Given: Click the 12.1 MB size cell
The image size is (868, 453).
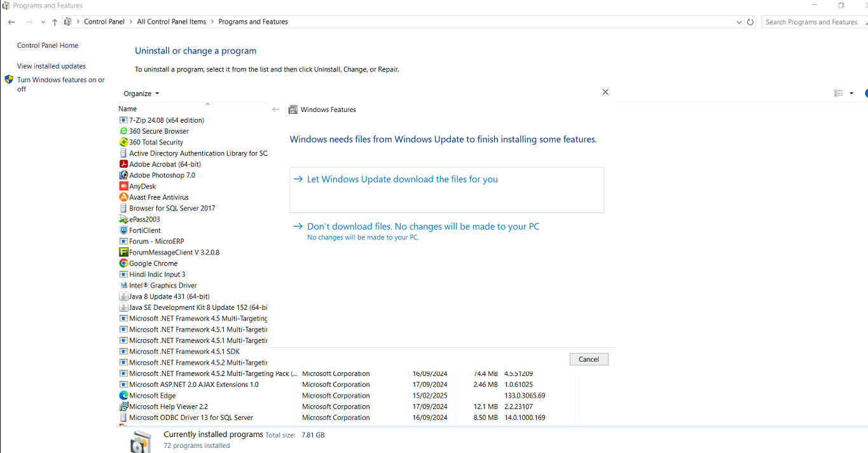Looking at the screenshot, I should coord(486,407).
